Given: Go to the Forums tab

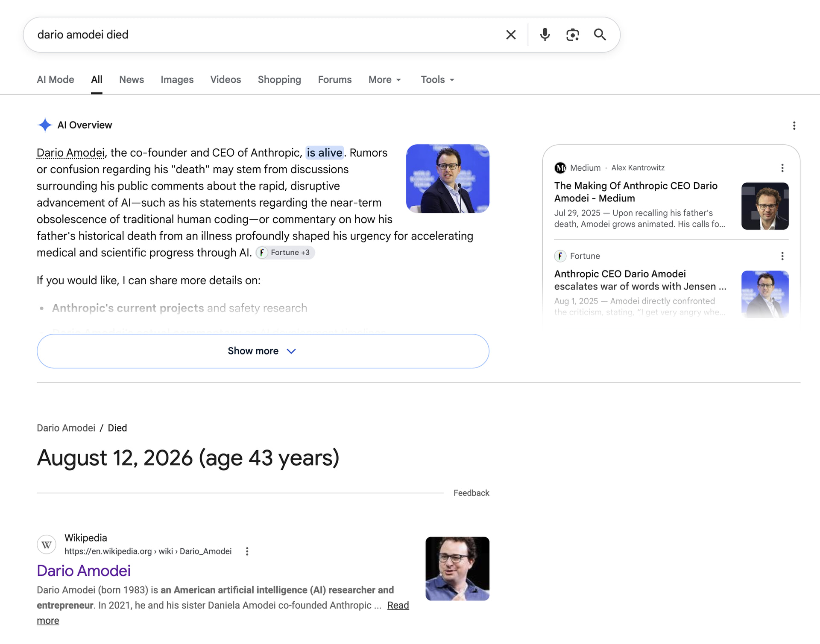Looking at the screenshot, I should [x=335, y=80].
